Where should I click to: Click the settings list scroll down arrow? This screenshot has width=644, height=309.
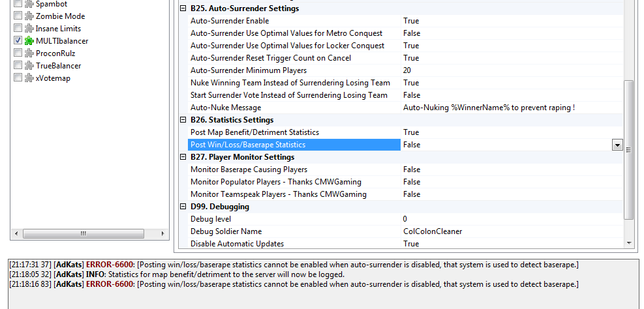pos(629,243)
